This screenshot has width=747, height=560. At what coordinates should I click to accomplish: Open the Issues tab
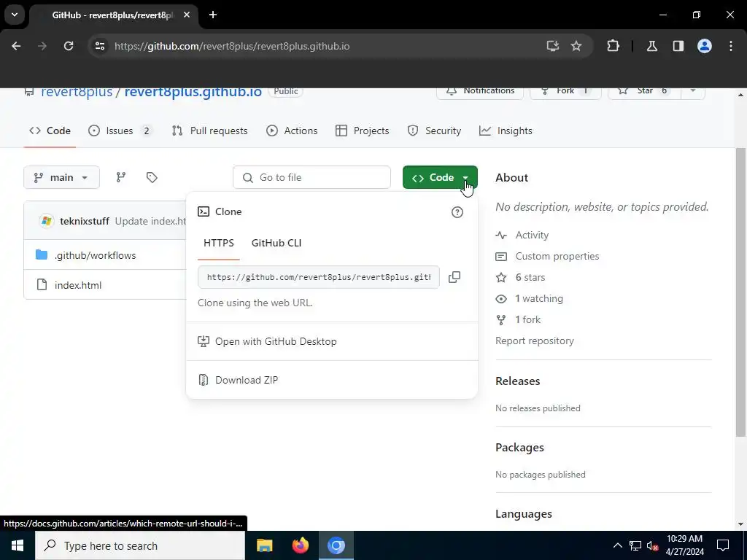[120, 131]
